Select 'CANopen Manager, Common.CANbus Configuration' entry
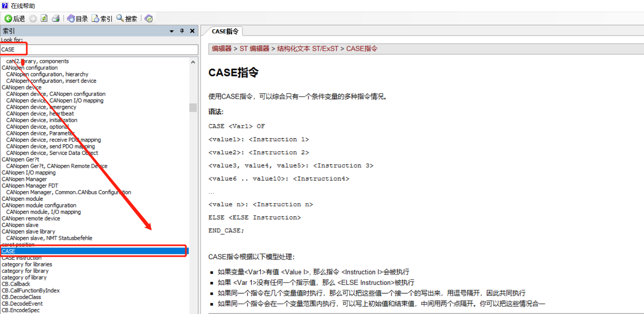Viewport: 644px width, 314px height. pos(68,192)
